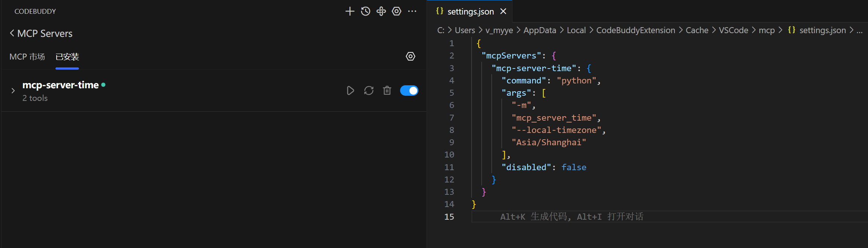This screenshot has width=868, height=248.
Task: Expand the mcp-server-time tools list
Action: (13, 91)
